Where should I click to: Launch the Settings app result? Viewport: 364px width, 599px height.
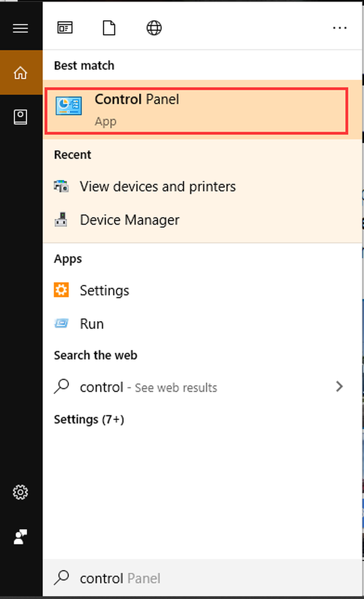pyautogui.click(x=203, y=290)
